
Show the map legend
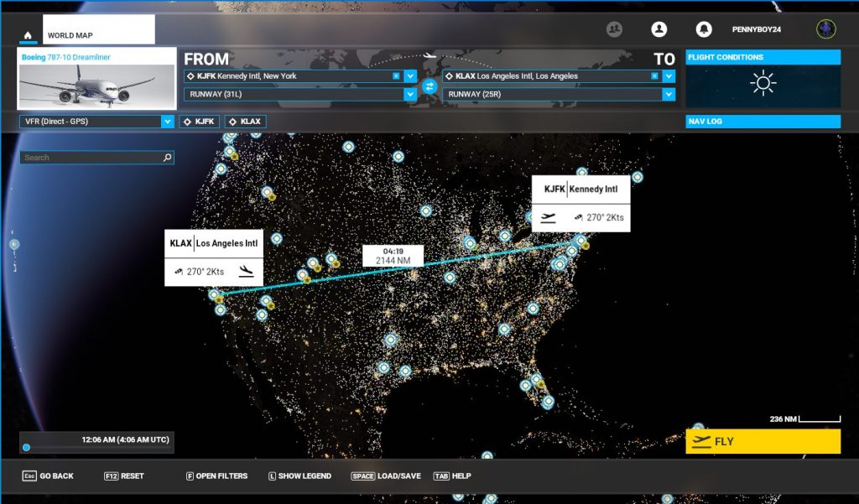click(x=299, y=476)
